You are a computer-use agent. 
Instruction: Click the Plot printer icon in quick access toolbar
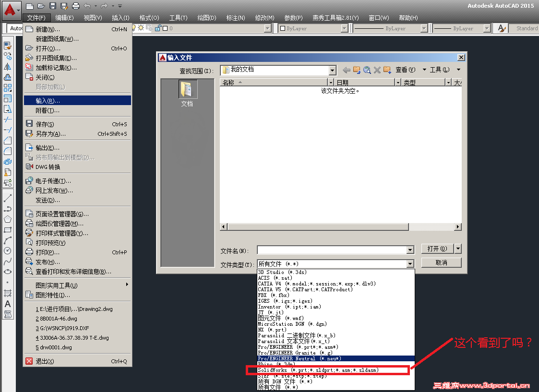click(76, 6)
